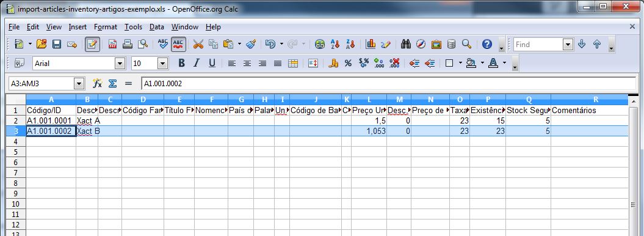
Task: Open the Tools menu
Action: [x=133, y=27]
